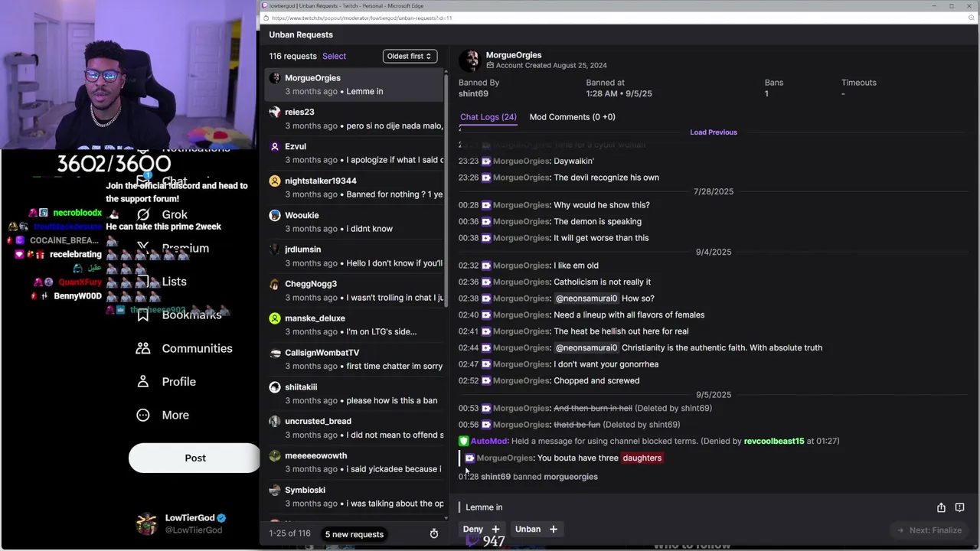Click the Edge address bar URL
The height and width of the screenshot is (551, 980).
361,18
